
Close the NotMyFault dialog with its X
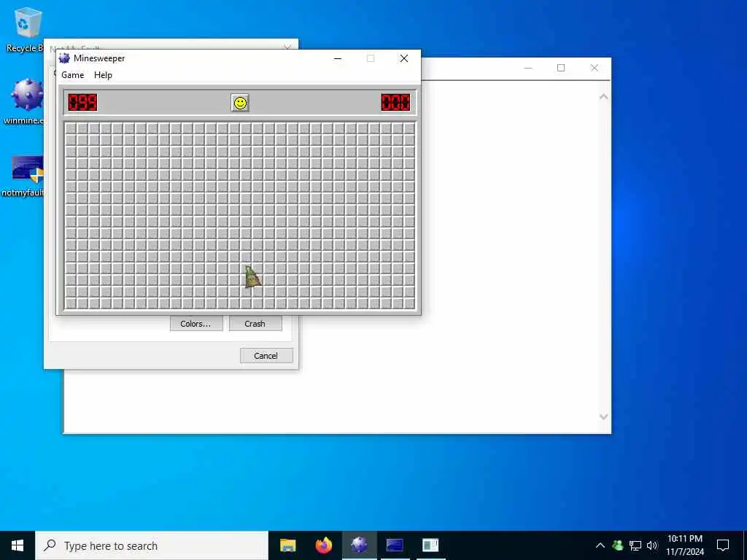coord(287,47)
